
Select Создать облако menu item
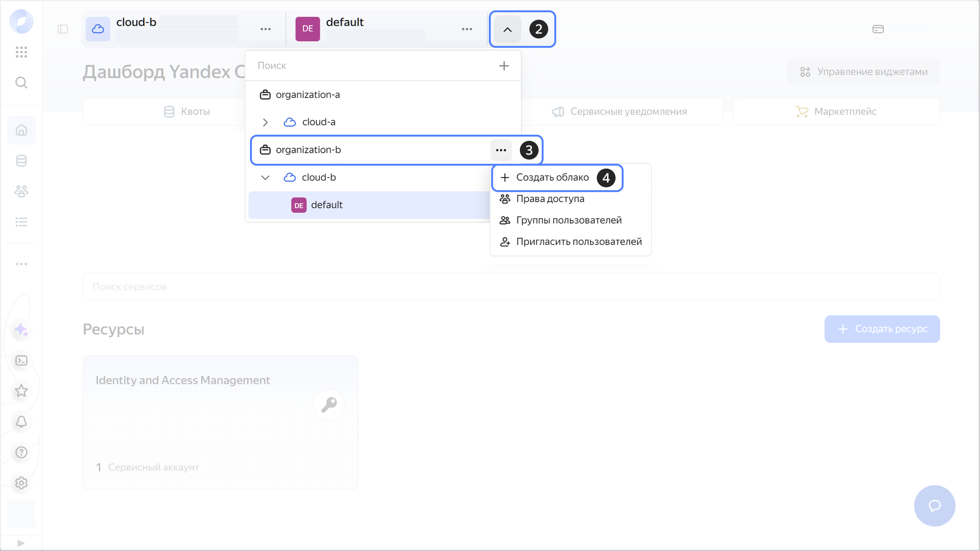pyautogui.click(x=552, y=178)
